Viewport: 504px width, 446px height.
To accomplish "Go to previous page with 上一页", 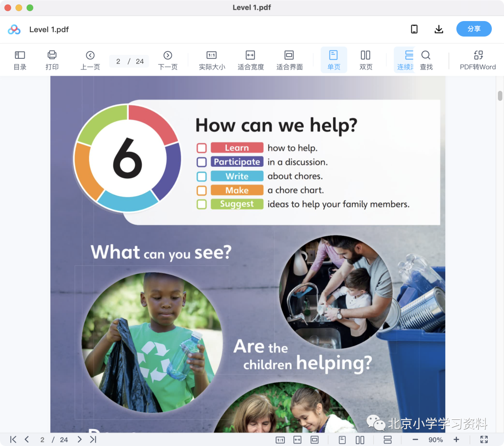I will tap(90, 60).
